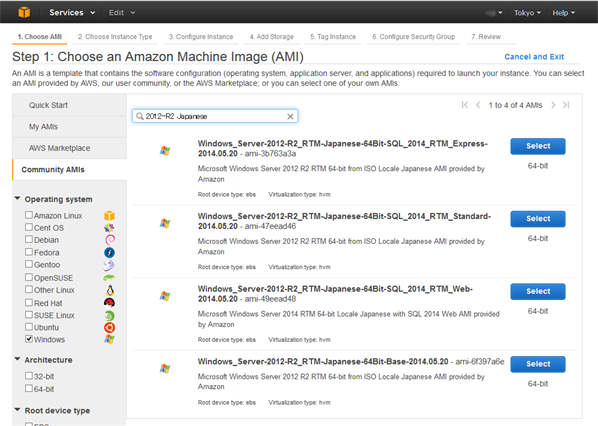
Task: Open the Services dropdown menu
Action: (72, 13)
